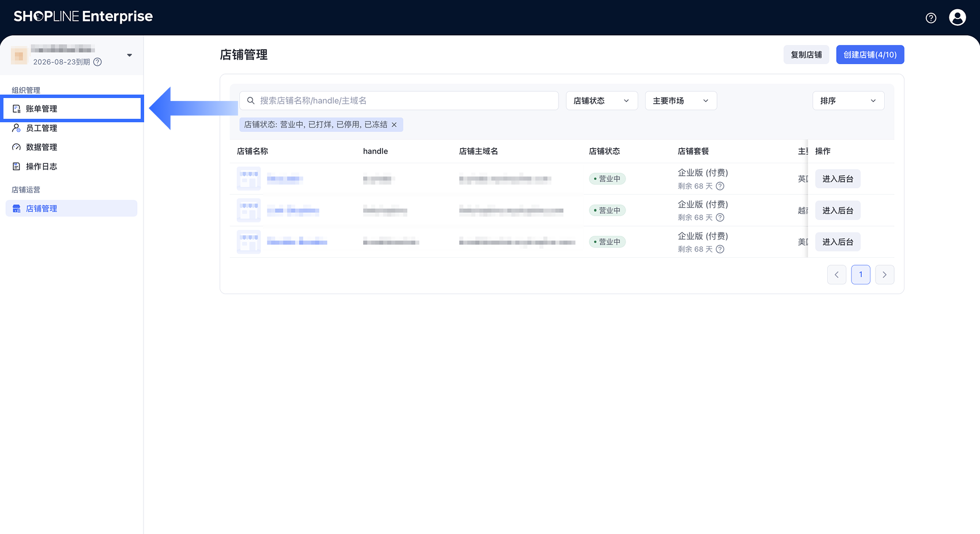Focus the store name search field
This screenshot has width=980, height=534.
tap(399, 101)
